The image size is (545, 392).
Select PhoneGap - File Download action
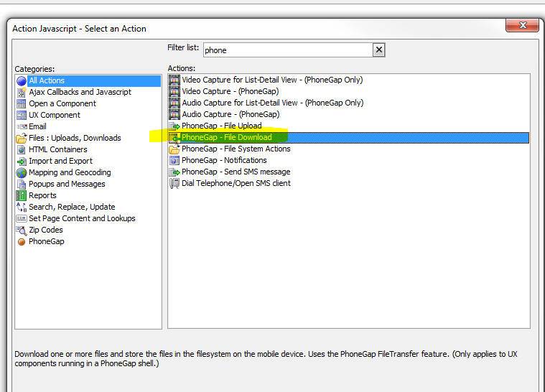click(349, 138)
